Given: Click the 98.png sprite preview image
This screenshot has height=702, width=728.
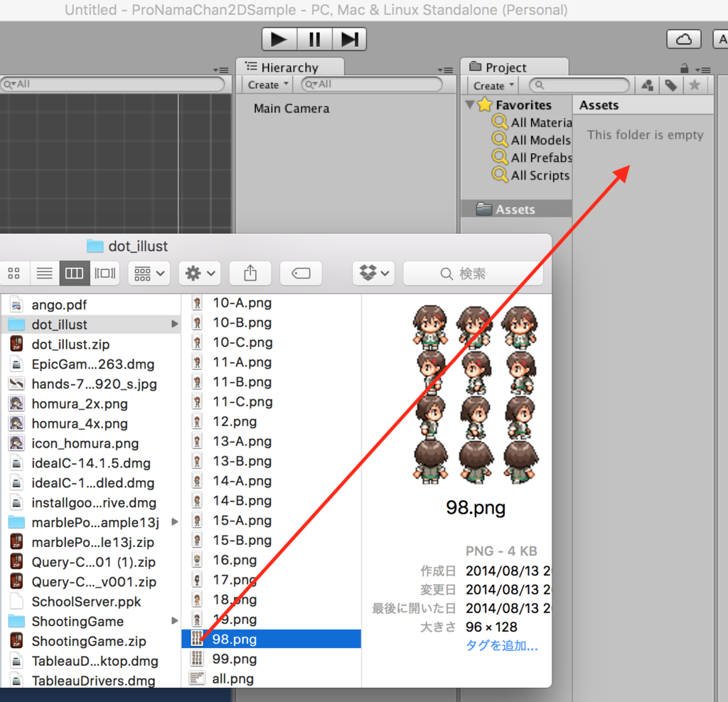Looking at the screenshot, I should (x=476, y=394).
